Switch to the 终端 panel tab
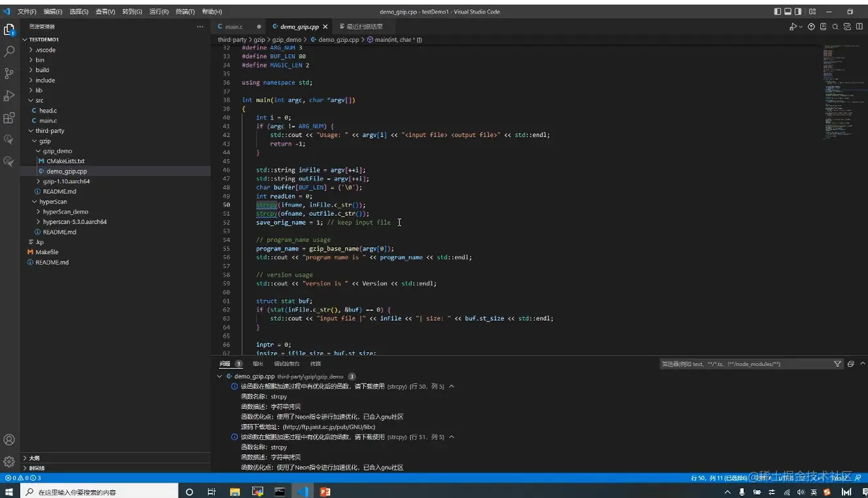Viewport: 868px width, 498px height. (x=316, y=364)
